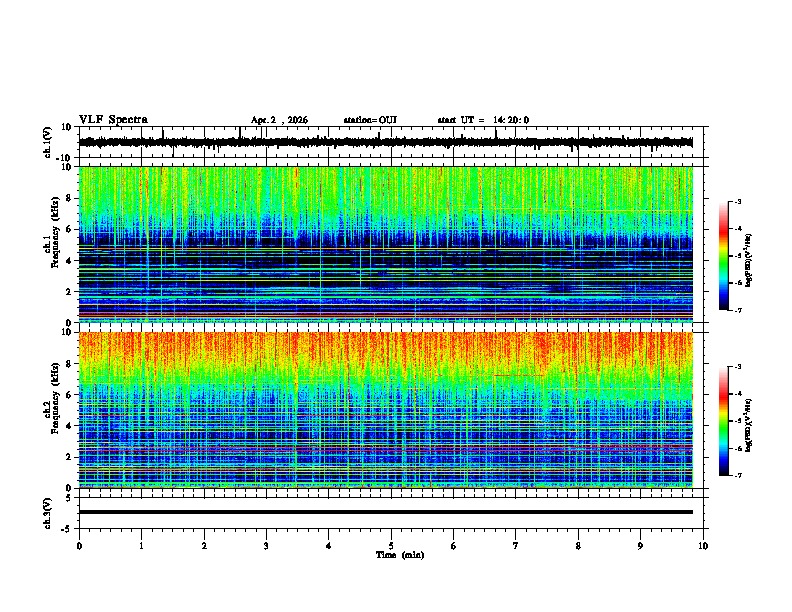Screen dimensions: 792x612
Task: Click the "ch.1(V)" axis label
Action: 48,142
